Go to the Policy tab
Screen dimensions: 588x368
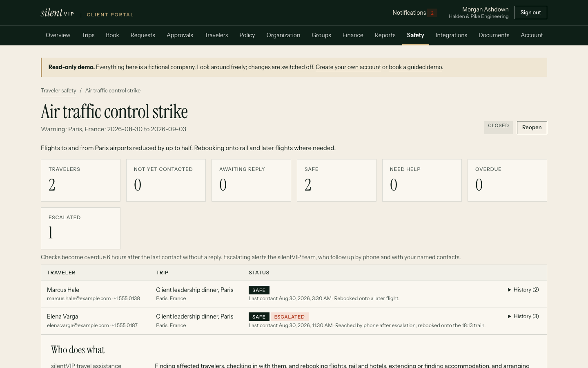pos(247,35)
